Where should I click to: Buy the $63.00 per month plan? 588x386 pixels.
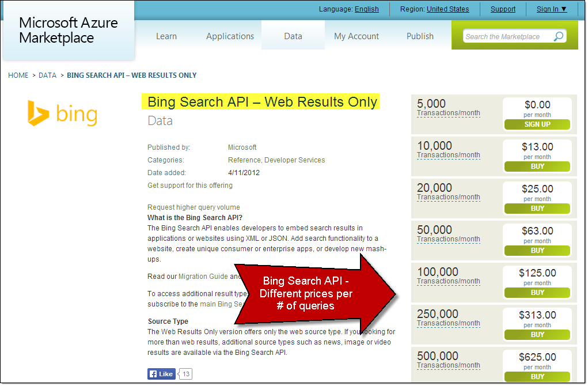537,250
